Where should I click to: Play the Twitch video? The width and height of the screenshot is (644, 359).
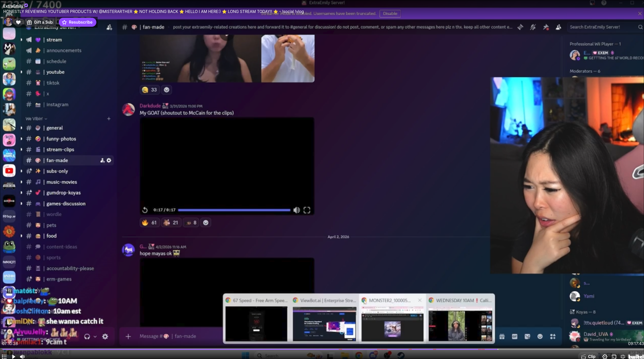coord(13,356)
